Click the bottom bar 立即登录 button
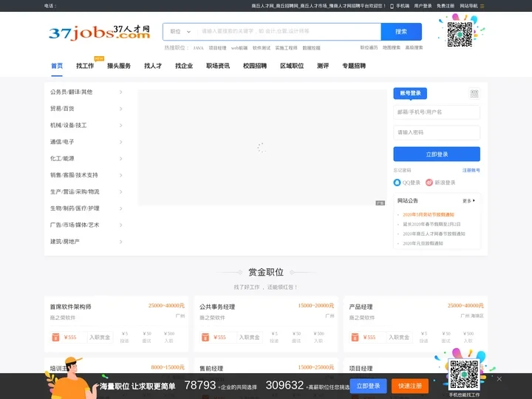 [x=368, y=386]
